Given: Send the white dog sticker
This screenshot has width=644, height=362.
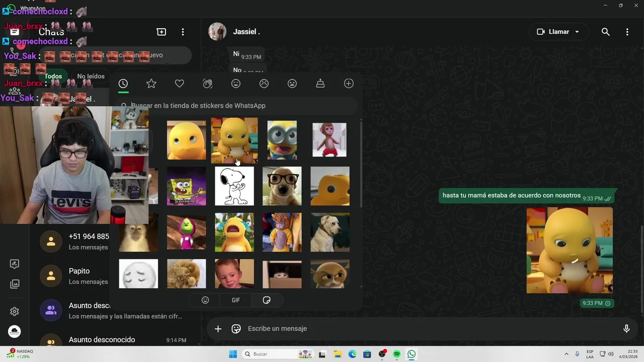Looking at the screenshot, I should coord(330,232).
